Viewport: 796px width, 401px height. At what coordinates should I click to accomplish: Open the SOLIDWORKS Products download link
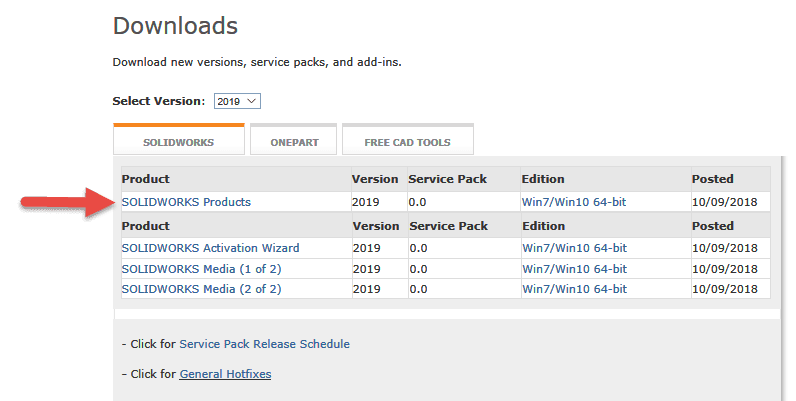pyautogui.click(x=186, y=202)
